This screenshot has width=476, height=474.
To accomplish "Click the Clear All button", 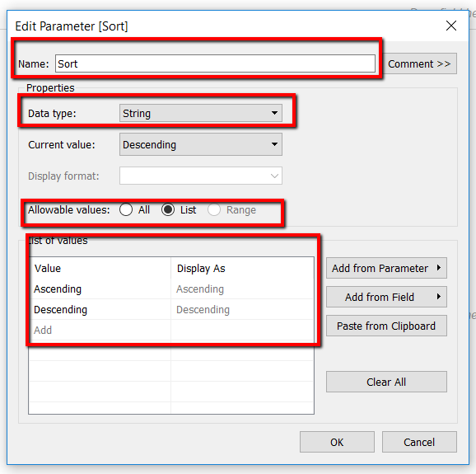I will click(x=386, y=382).
